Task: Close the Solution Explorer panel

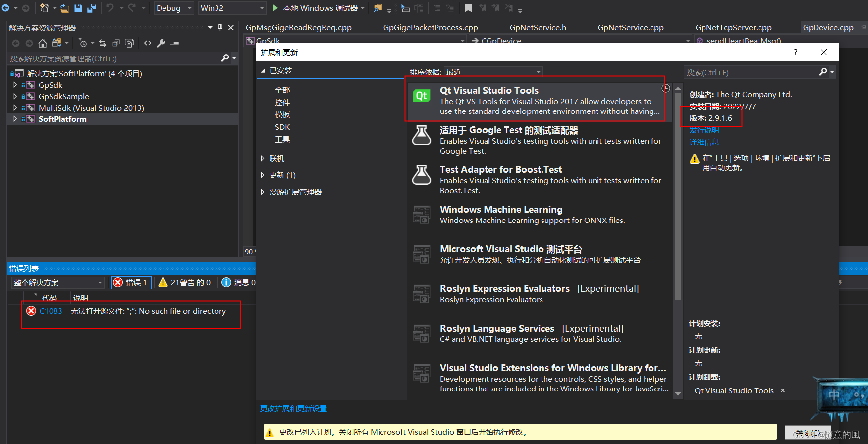Action: pyautogui.click(x=231, y=28)
